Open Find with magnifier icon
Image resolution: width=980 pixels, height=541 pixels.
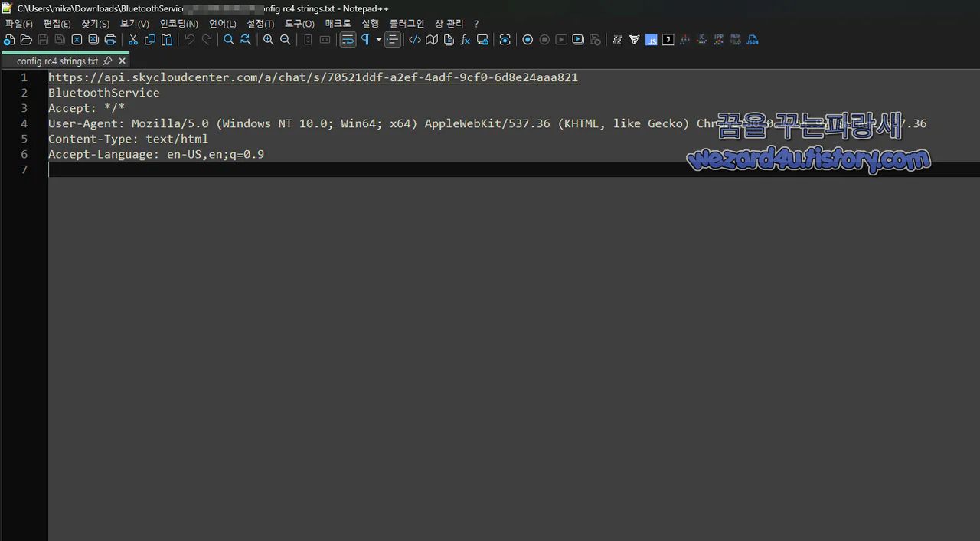(229, 40)
